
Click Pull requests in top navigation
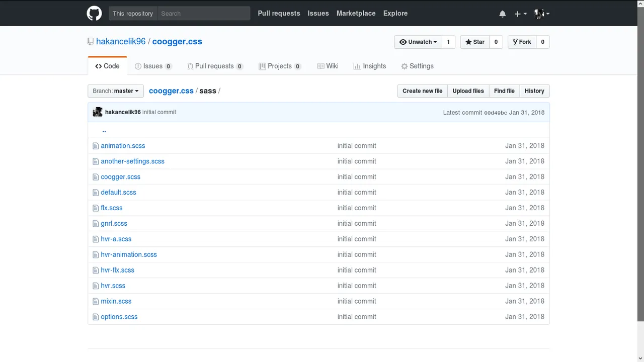point(279,14)
